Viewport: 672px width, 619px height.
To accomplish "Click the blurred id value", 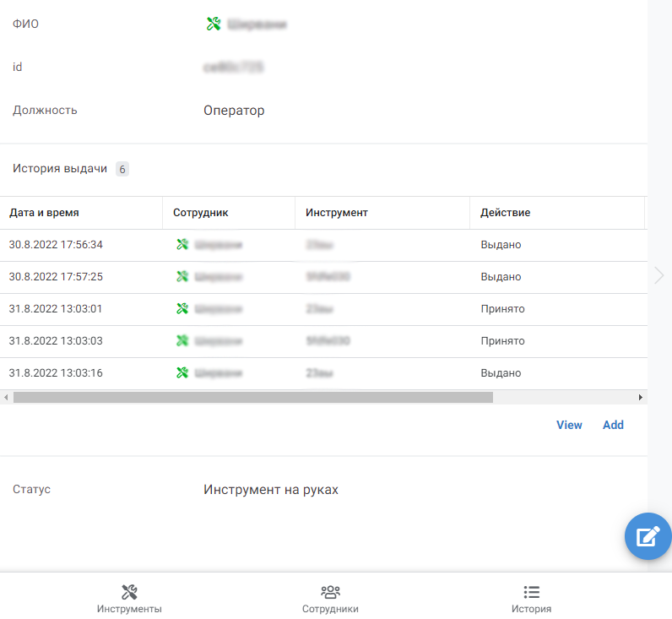I will (234, 68).
